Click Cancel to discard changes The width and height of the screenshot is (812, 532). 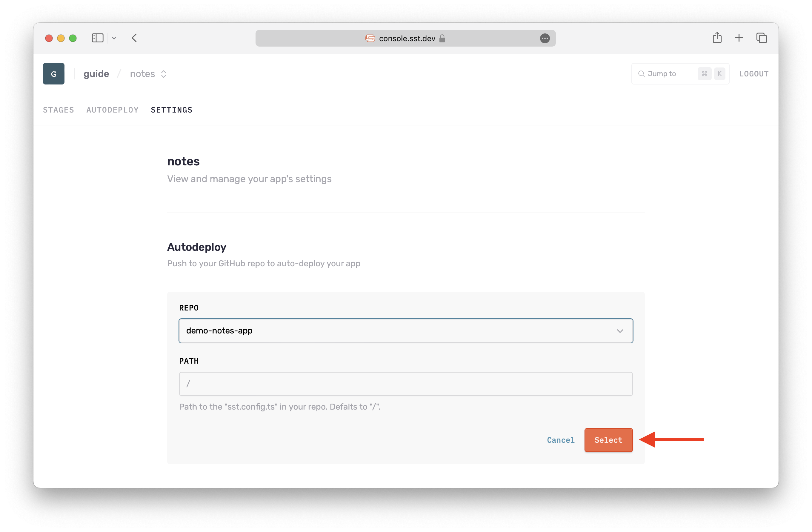tap(560, 439)
